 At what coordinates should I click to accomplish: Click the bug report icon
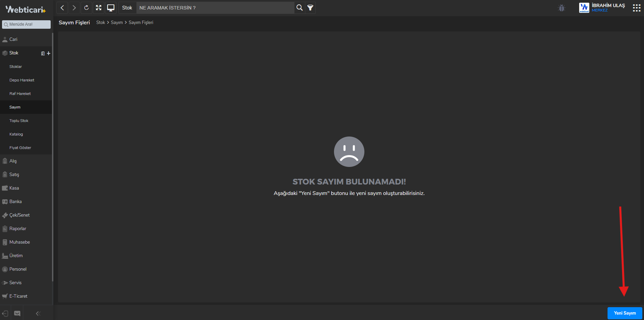(x=561, y=8)
